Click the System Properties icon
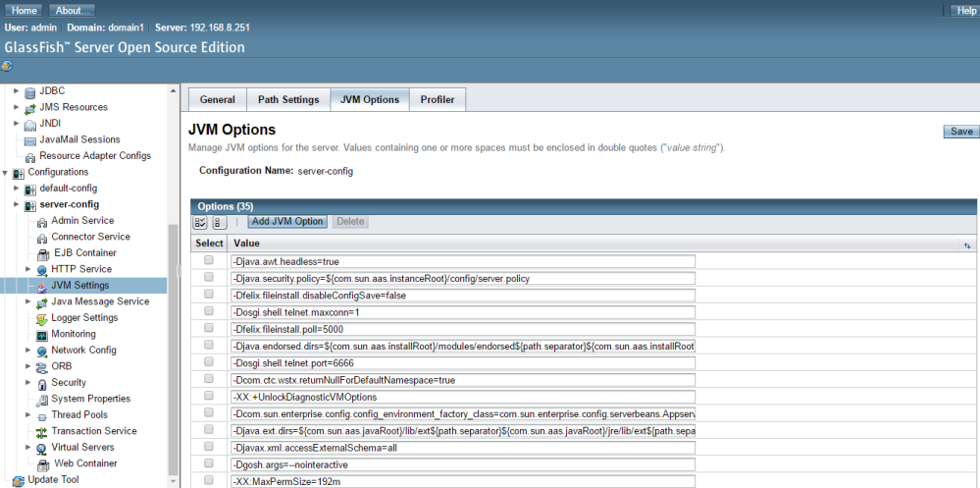Screen dimensions: 980x488 (42, 400)
